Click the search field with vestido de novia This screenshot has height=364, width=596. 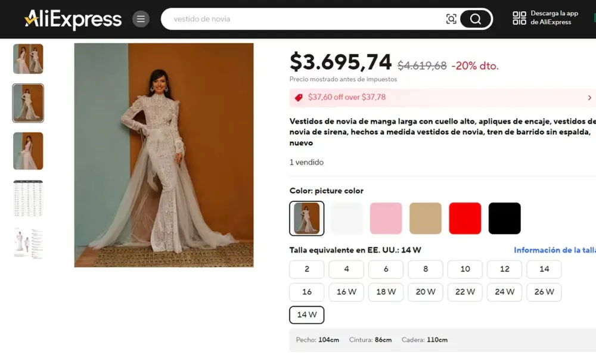pyautogui.click(x=298, y=19)
